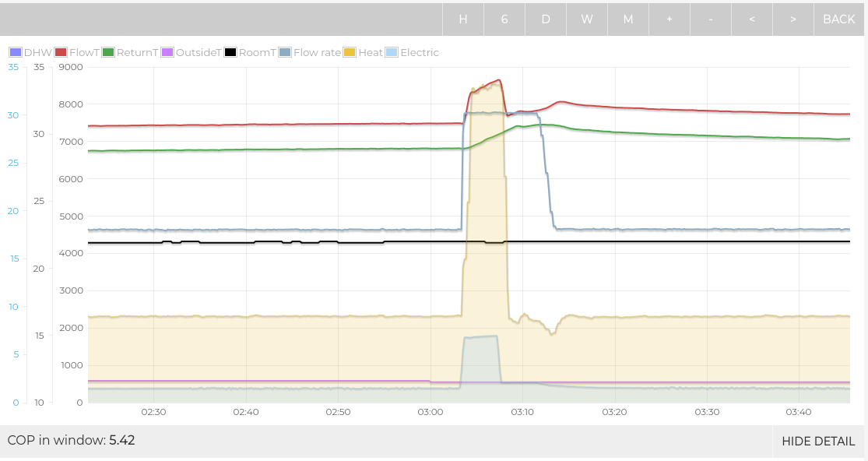Pan graph left with < button
This screenshot has width=868, height=461.
pos(752,19)
